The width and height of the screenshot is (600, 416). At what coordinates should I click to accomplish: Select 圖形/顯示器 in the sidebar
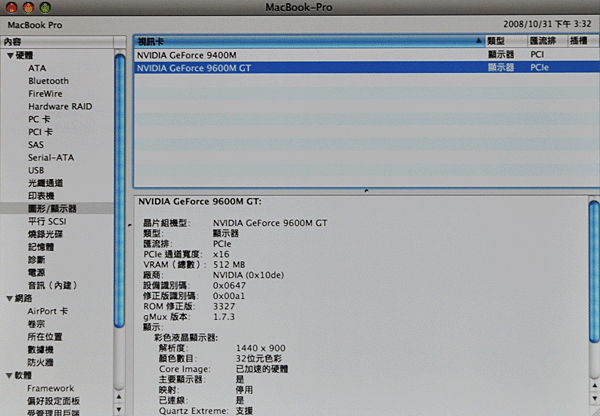52,209
